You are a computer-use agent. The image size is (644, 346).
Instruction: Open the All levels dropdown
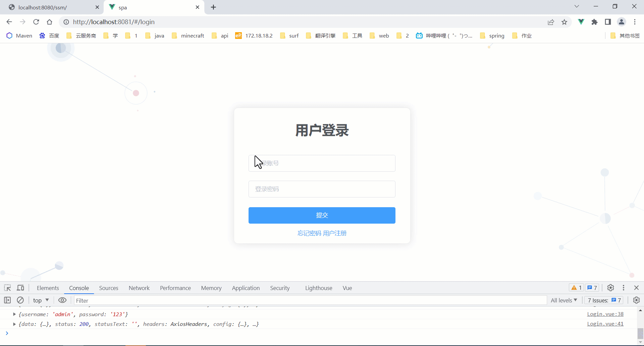pos(564,300)
